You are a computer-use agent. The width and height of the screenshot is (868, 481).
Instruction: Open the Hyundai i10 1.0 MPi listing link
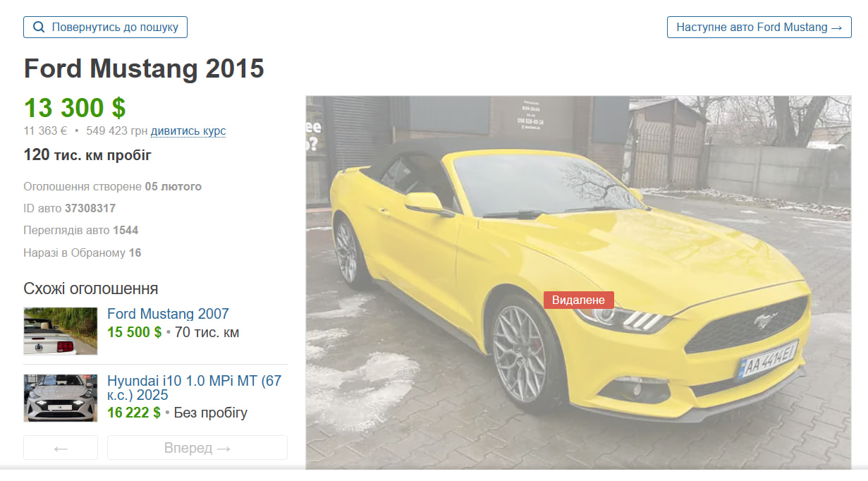(x=194, y=389)
